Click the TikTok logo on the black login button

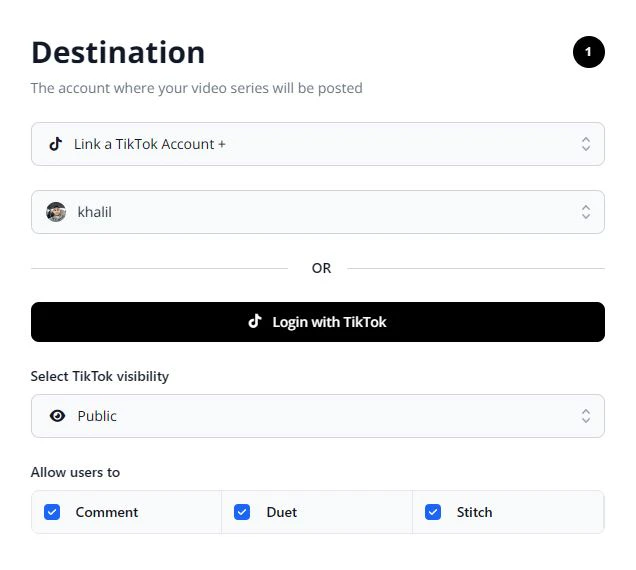255,322
